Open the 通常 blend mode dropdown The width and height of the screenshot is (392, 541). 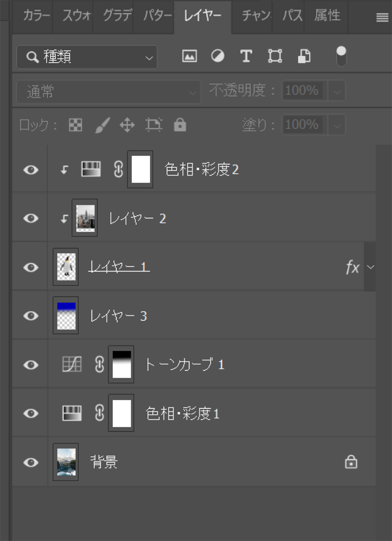coord(108,92)
